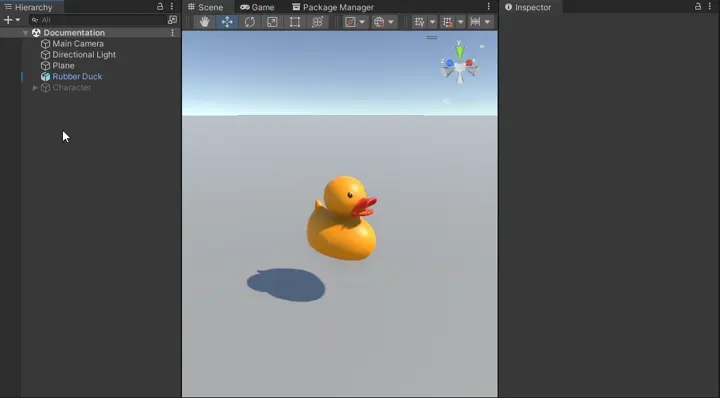The image size is (720, 398).
Task: Switch to the Game tab
Action: tap(257, 7)
